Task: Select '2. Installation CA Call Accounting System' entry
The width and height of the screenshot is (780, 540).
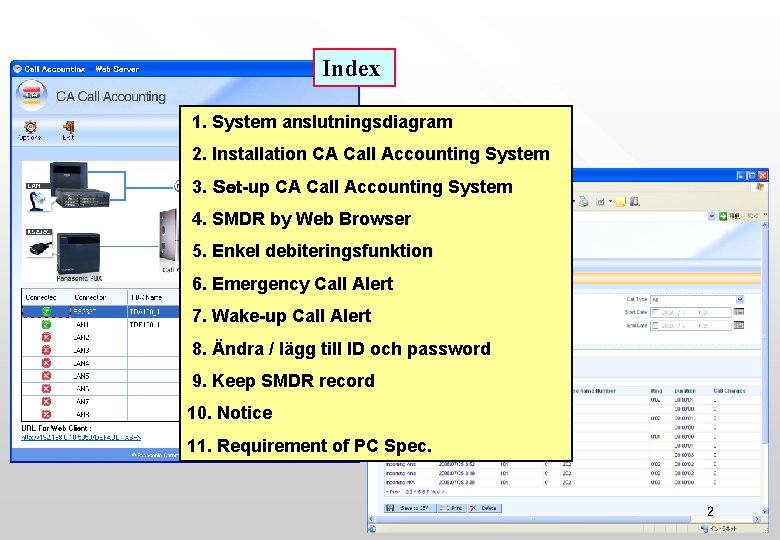Action: 371,154
